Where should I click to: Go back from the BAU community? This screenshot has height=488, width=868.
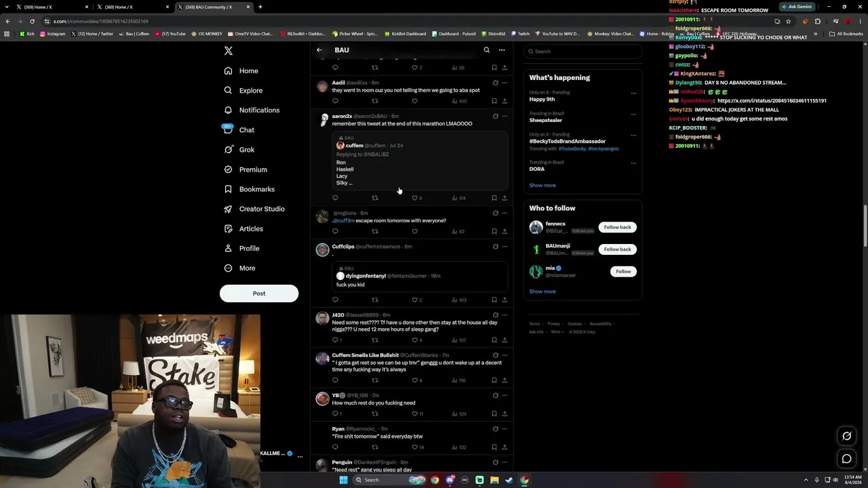(x=319, y=50)
